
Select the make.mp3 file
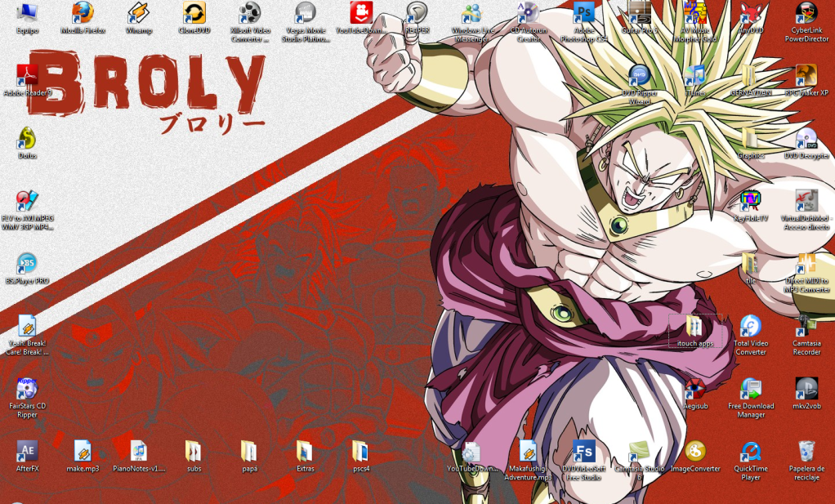83,451
